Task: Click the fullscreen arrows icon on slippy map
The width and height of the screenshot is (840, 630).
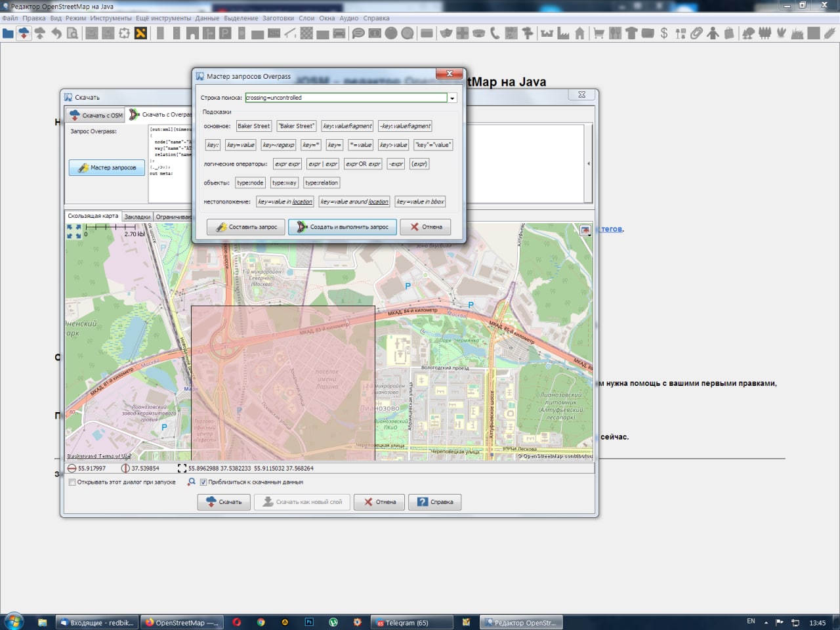Action: pos(74,232)
